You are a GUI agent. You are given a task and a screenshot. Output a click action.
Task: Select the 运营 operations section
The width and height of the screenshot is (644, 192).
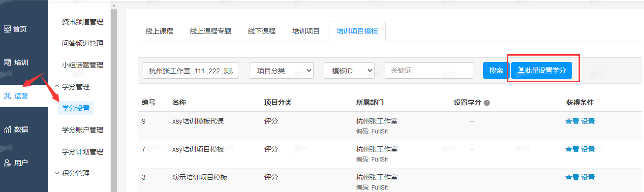coord(16,96)
